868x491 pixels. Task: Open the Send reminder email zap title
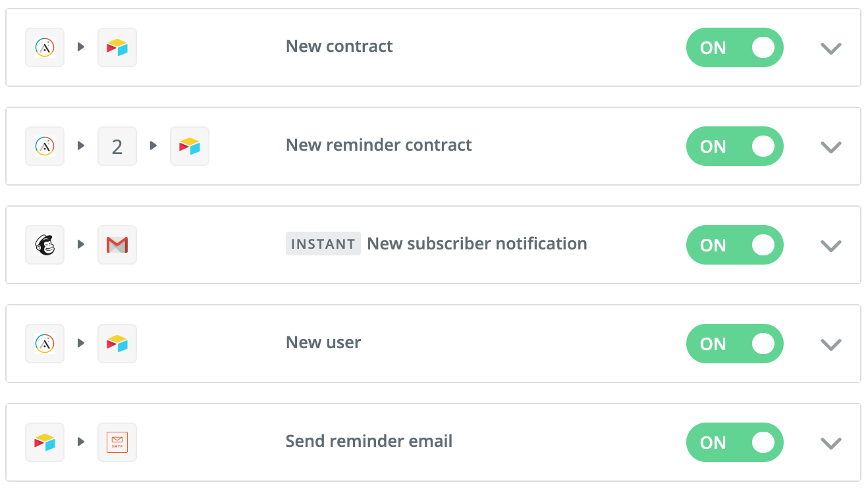point(369,441)
